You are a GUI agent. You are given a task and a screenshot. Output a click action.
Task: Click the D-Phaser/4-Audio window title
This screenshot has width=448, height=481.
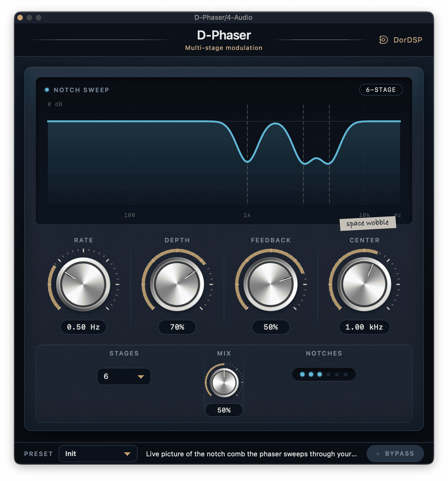tap(223, 18)
